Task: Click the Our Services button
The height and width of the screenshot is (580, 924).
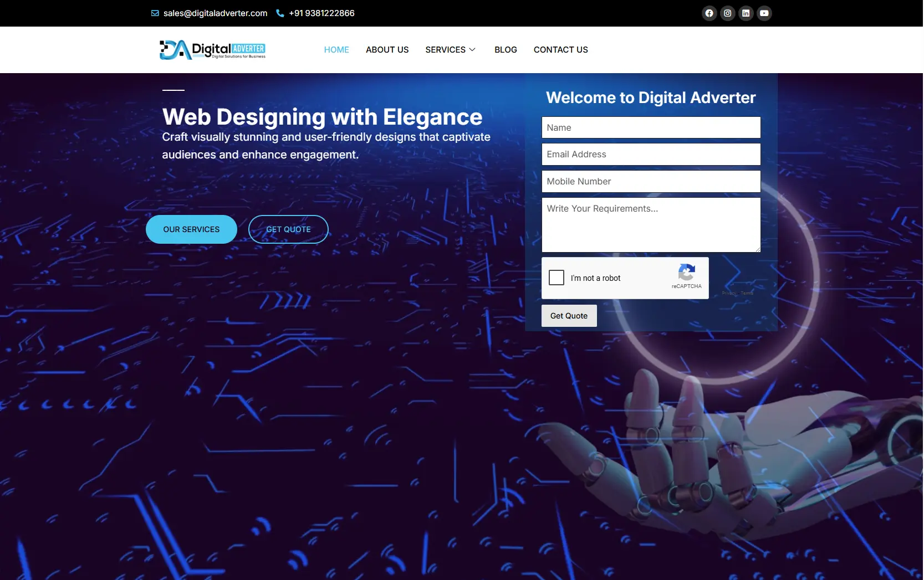Action: tap(191, 229)
